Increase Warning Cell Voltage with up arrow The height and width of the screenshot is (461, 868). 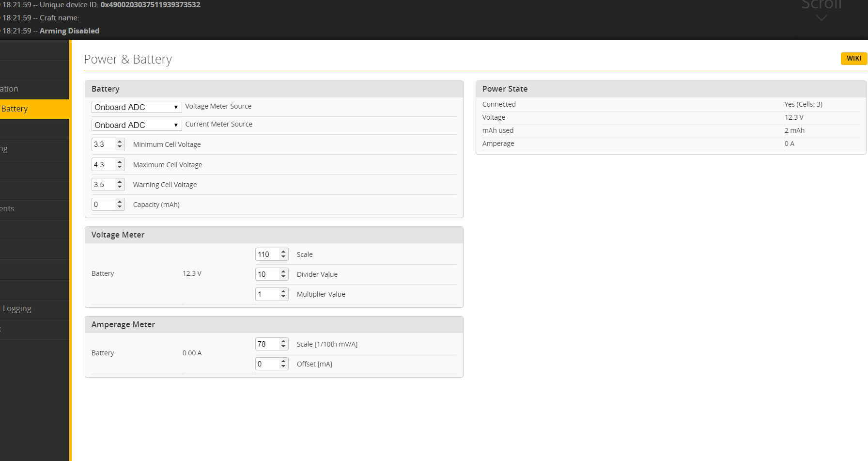120,182
